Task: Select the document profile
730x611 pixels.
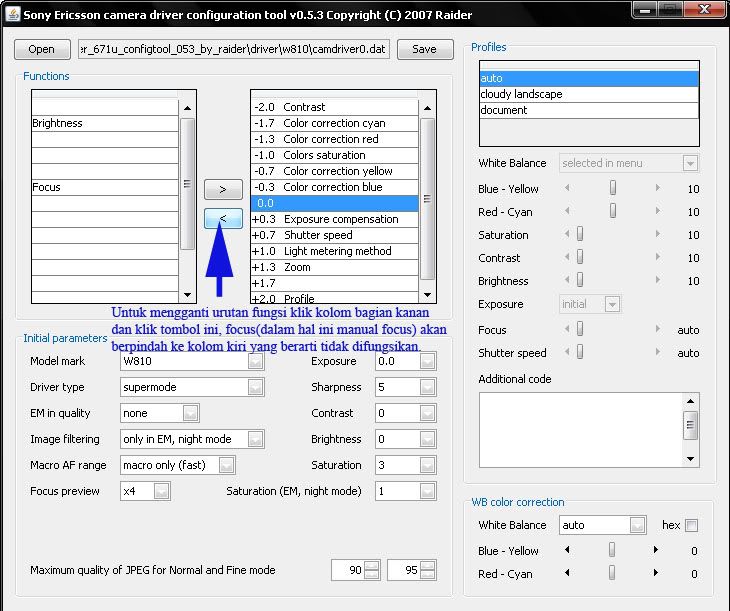Action: point(589,110)
